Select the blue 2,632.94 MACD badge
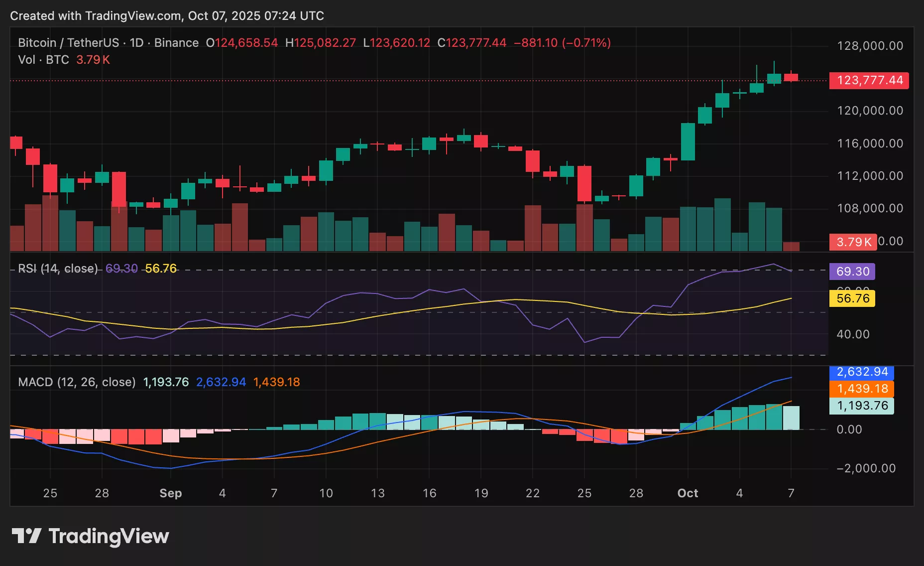 (x=861, y=372)
